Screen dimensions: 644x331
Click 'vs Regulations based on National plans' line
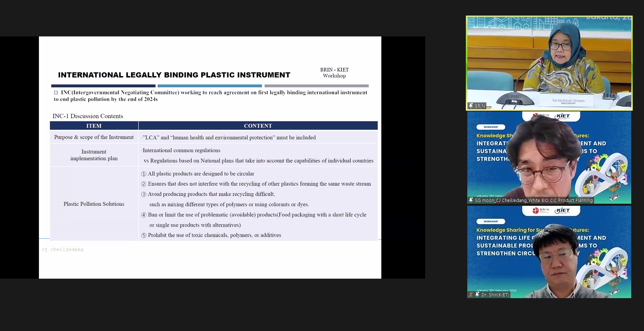(258, 161)
